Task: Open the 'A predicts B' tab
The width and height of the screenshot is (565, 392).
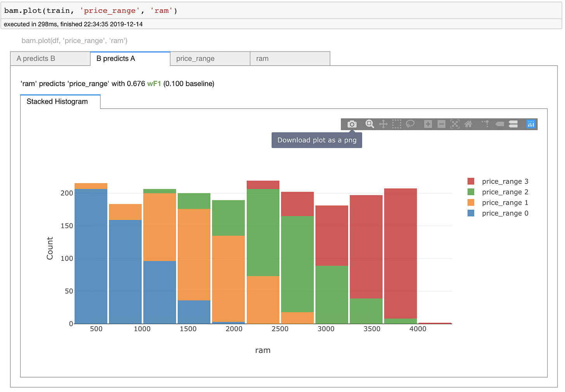Action: (x=50, y=59)
